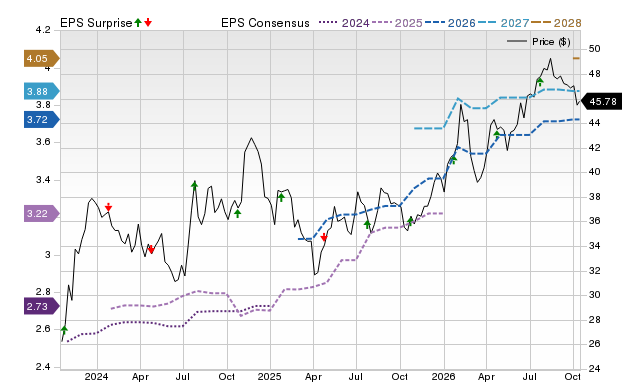Image resolution: width=640 pixels, height=382 pixels.
Task: Click the red surprise arrow near April 2024
Action: pyautogui.click(x=151, y=249)
